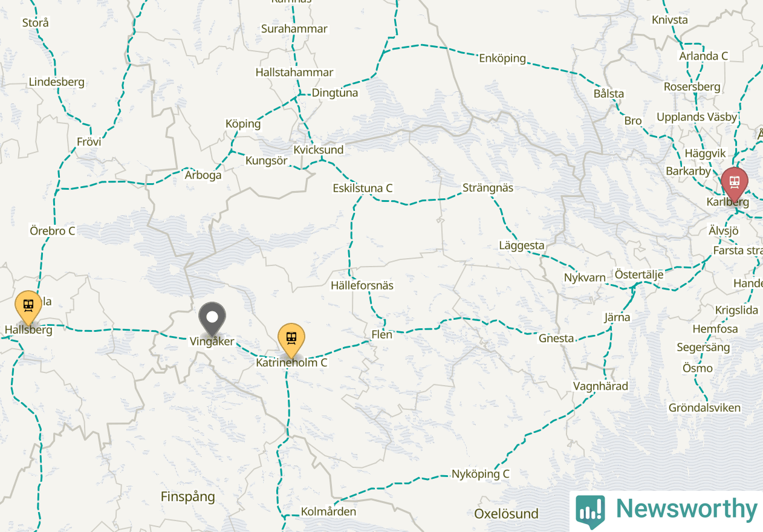Click the red train marker at Karlberg

coord(734,183)
